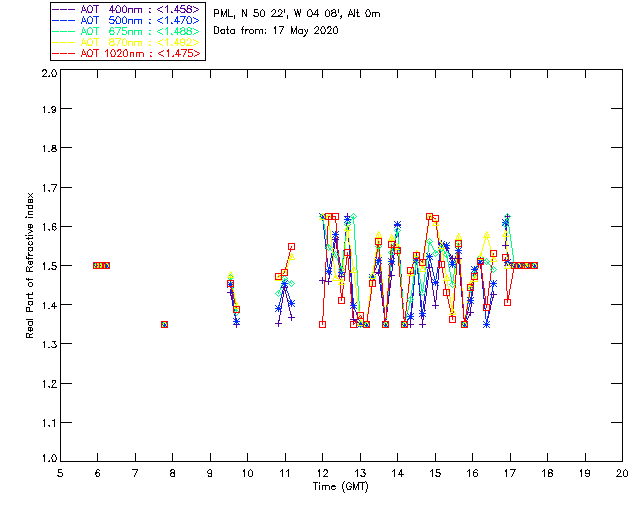Click the 8 x-axis tick label

(173, 473)
